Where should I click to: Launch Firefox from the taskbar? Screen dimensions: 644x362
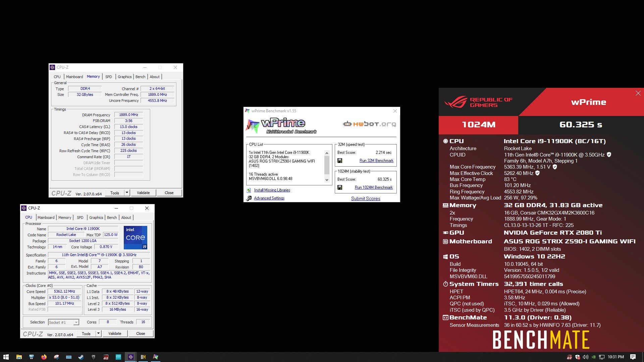[44, 357]
